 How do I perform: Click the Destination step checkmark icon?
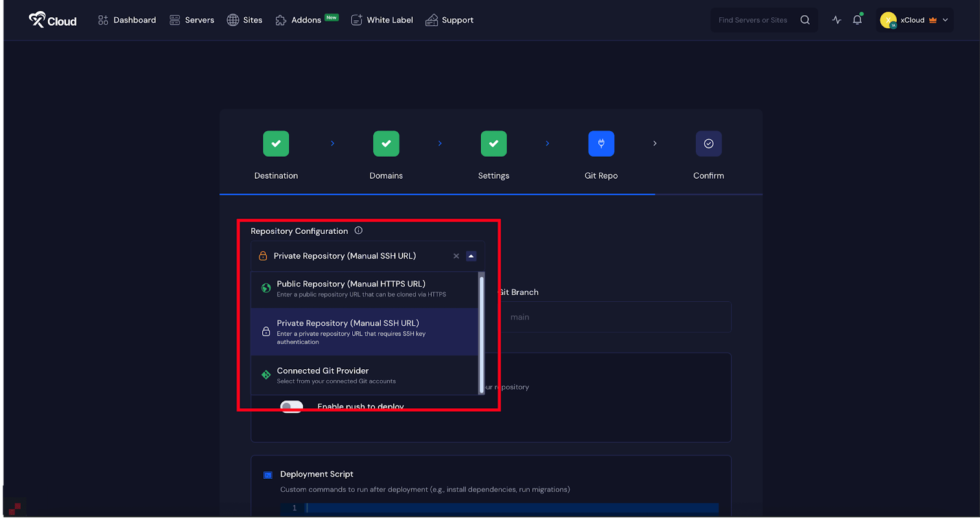(276, 144)
